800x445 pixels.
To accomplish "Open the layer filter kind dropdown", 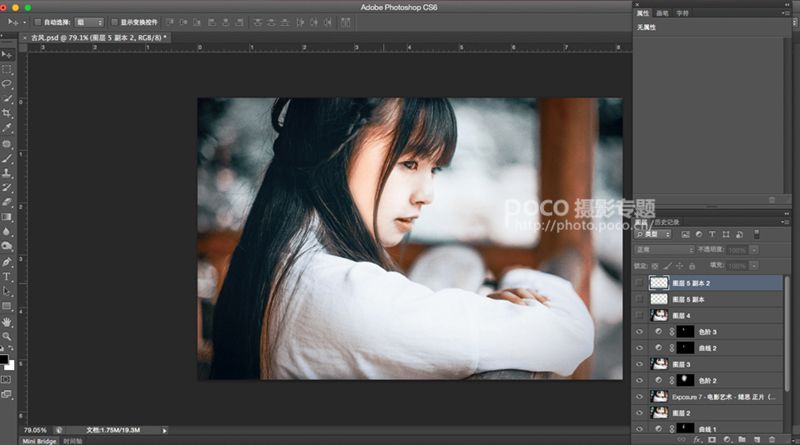I will (x=654, y=234).
